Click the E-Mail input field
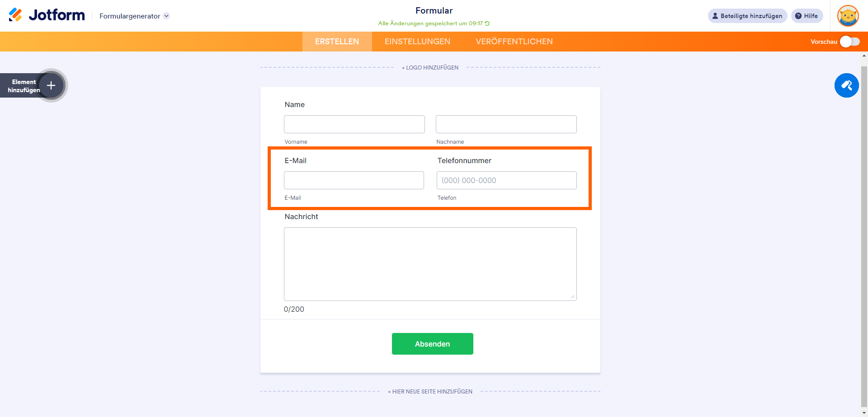The height and width of the screenshot is (417, 868). 354,180
